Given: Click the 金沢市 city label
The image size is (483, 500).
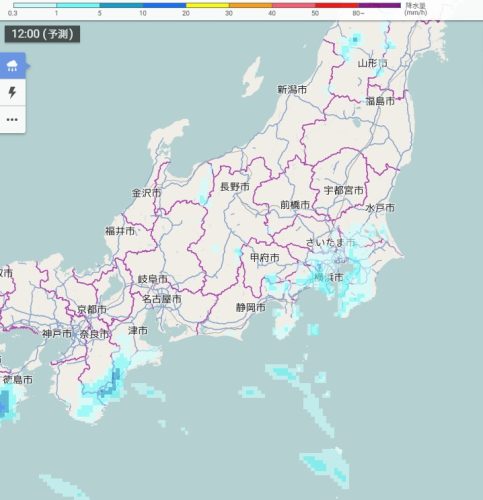Looking at the screenshot, I should click(146, 193).
